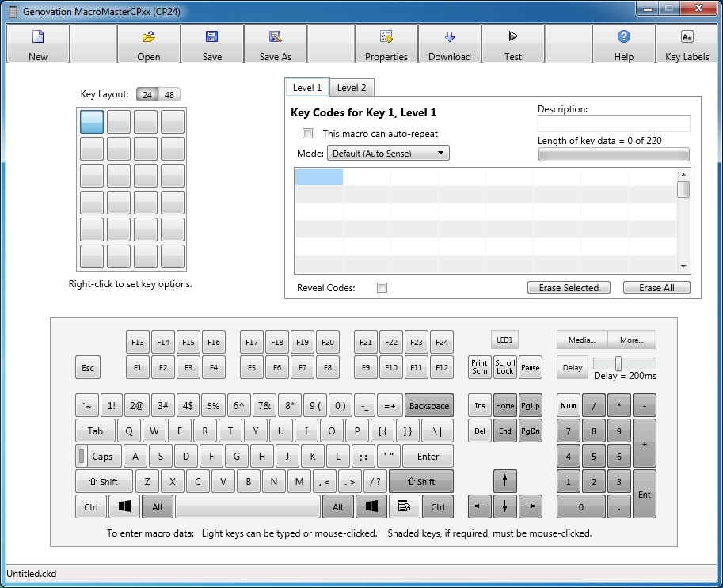723x588 pixels.
Task: Enable the macro auto-repeat checkbox
Action: 308,134
